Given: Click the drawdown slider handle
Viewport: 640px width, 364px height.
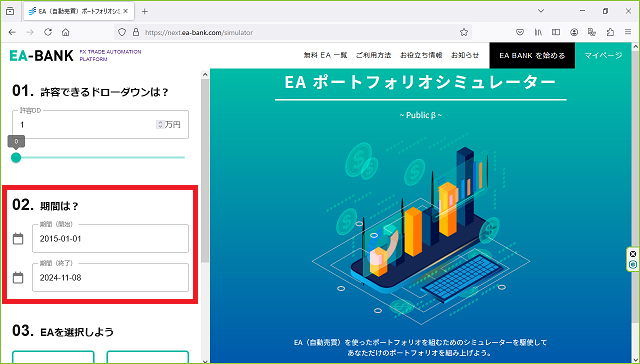Looking at the screenshot, I should pos(16,158).
